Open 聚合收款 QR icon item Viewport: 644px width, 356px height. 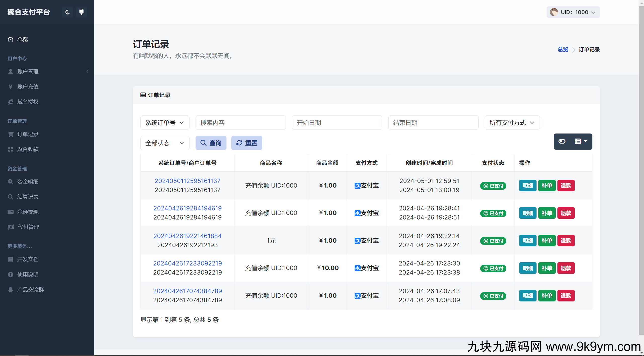coord(11,149)
